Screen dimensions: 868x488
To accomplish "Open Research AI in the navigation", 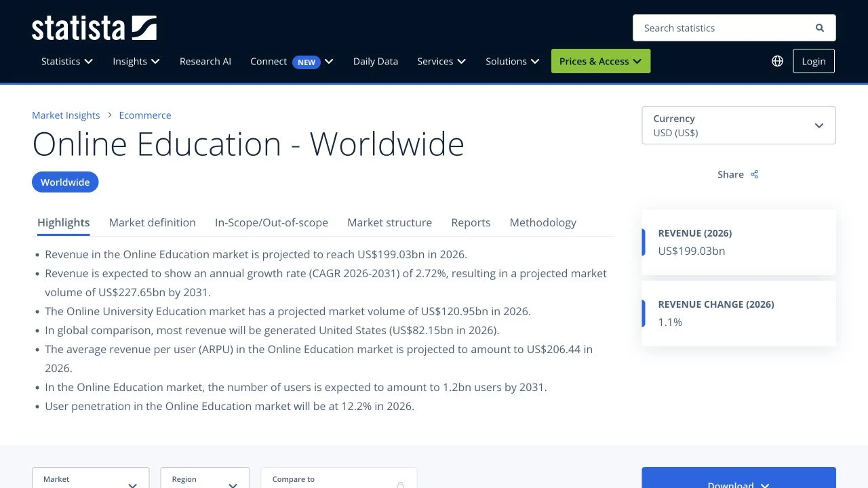I will [205, 61].
